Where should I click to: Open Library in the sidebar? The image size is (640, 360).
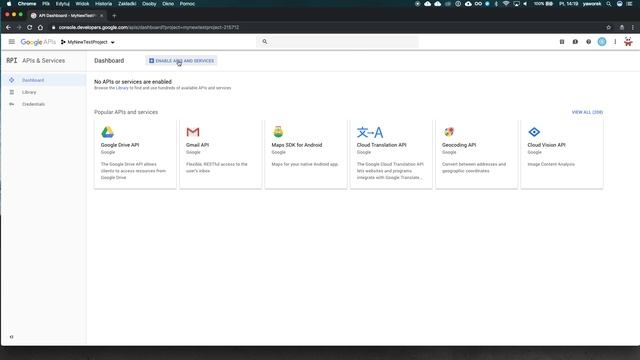click(x=44, y=92)
